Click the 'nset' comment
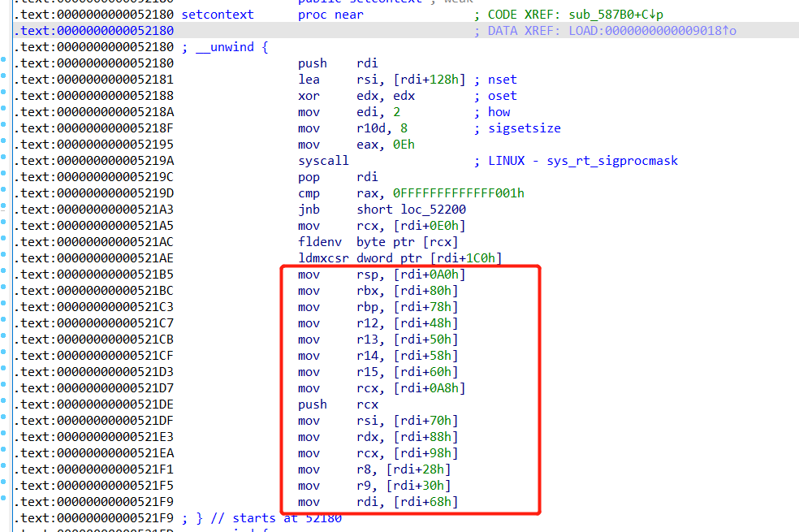This screenshot has height=532, width=799. point(503,80)
